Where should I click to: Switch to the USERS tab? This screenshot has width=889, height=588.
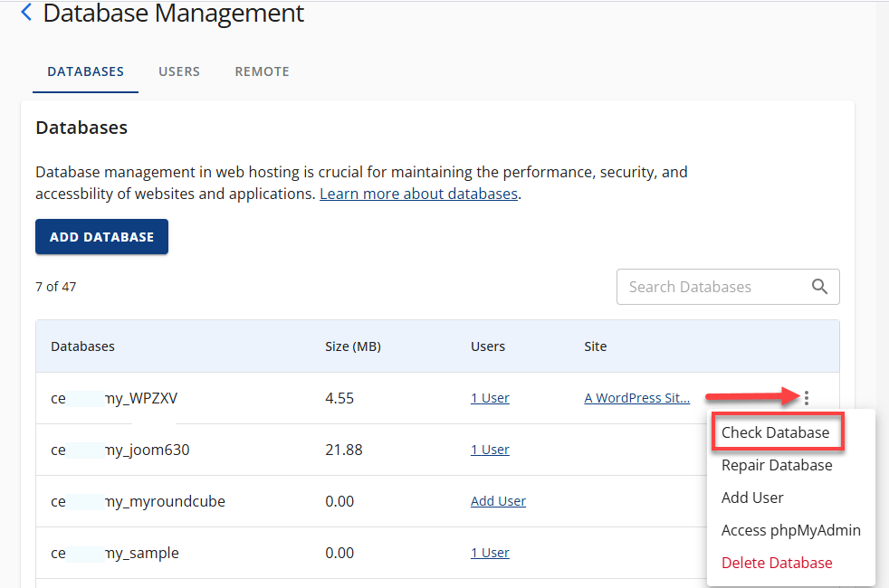178,71
